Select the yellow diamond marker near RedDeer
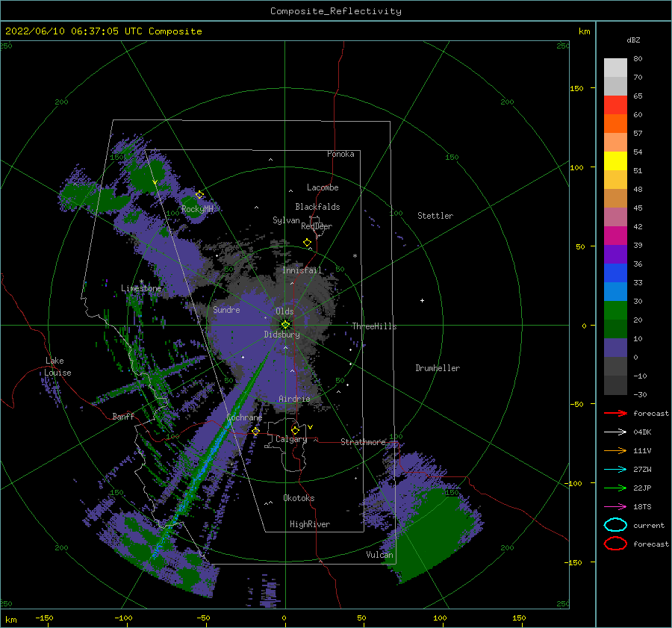Viewport: 672px width, 628px height. [x=308, y=243]
